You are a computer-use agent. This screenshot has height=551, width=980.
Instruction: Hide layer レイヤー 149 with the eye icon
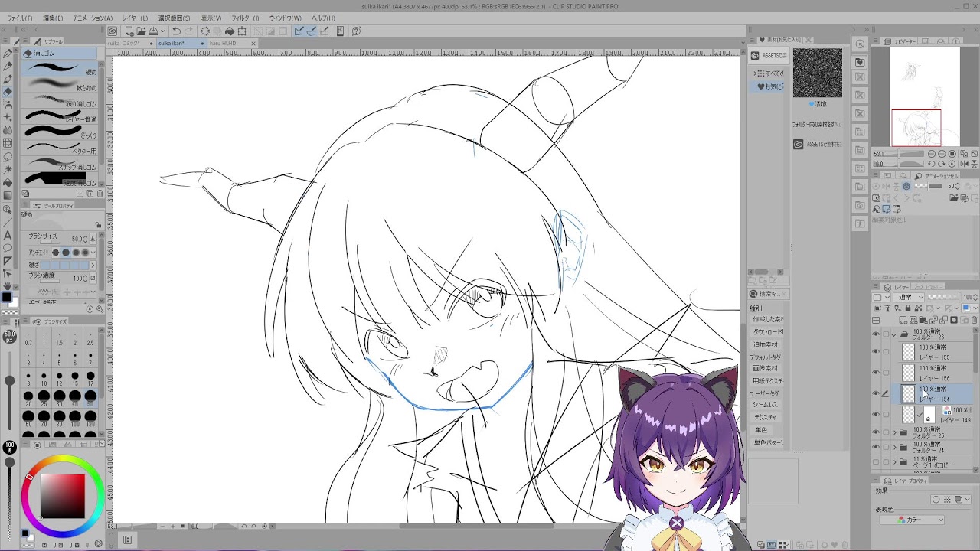click(876, 414)
